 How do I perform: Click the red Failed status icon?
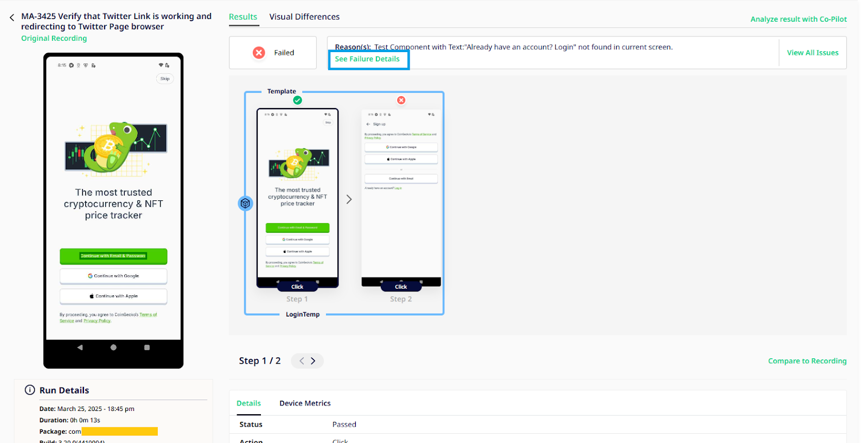[259, 53]
